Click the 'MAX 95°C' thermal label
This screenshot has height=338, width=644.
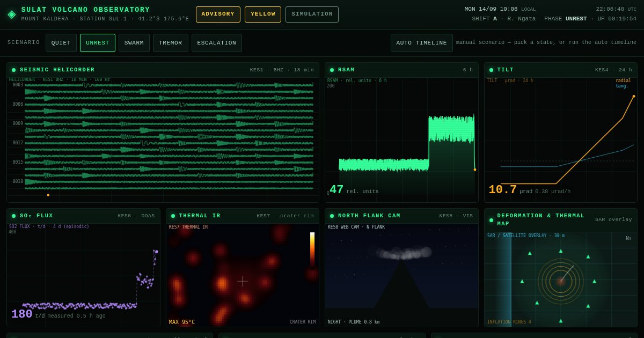(182, 322)
